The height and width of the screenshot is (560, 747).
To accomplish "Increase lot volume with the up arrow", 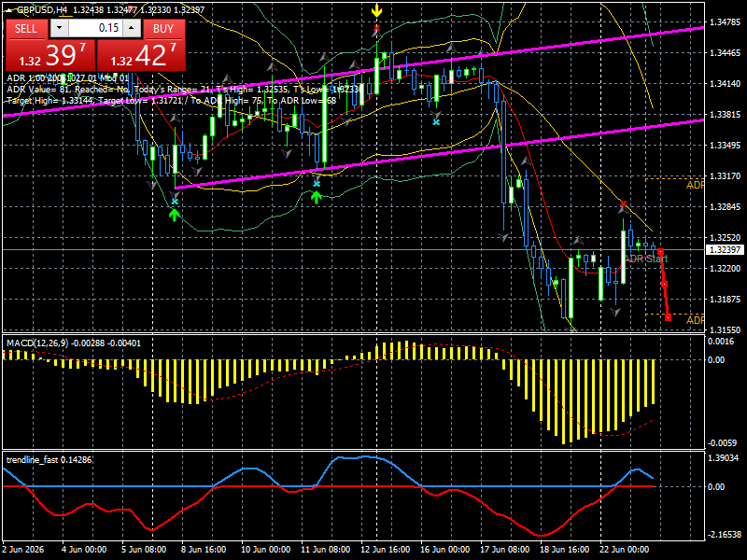I will pyautogui.click(x=132, y=28).
